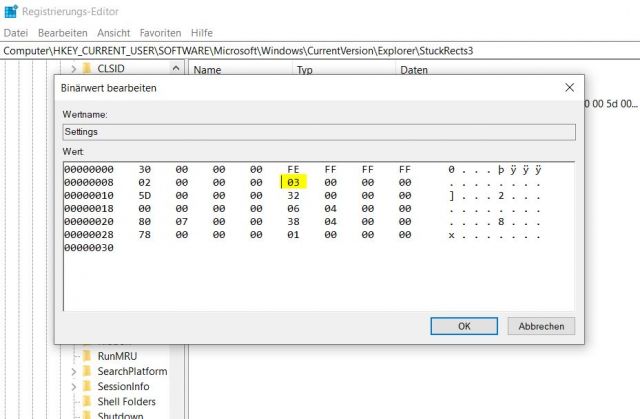Select the 38 byte at offset 00000020
The image size is (640, 419).
pos(293,222)
